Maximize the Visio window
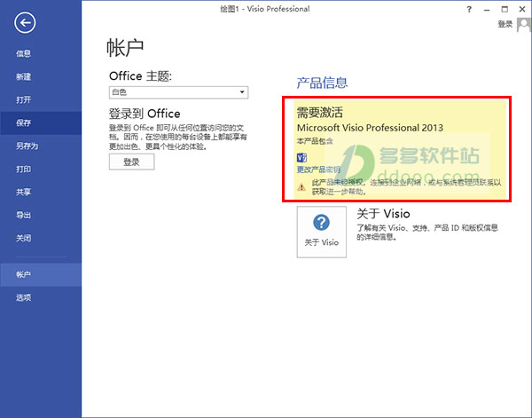 coord(505,9)
